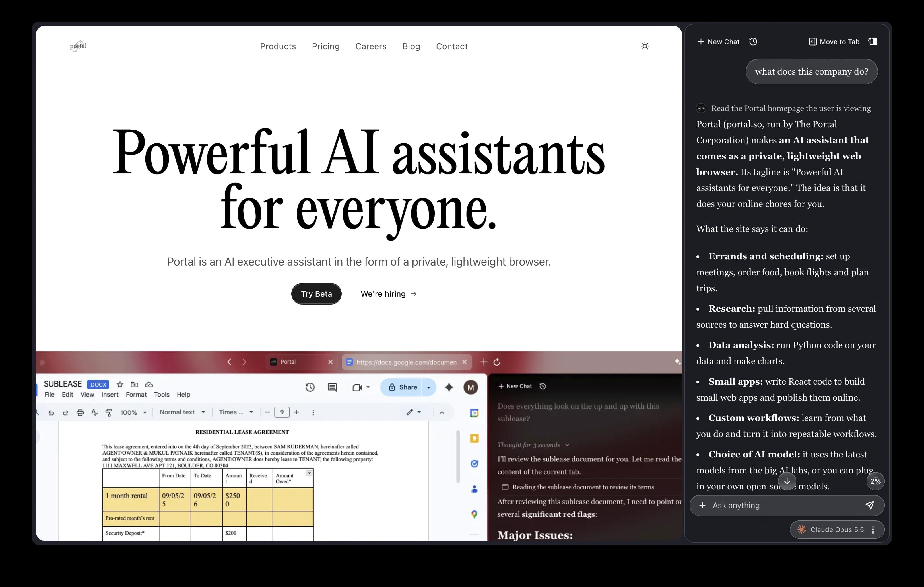The width and height of the screenshot is (924, 587).
Task: Open the Edit menu in Google Docs
Action: [x=67, y=394]
